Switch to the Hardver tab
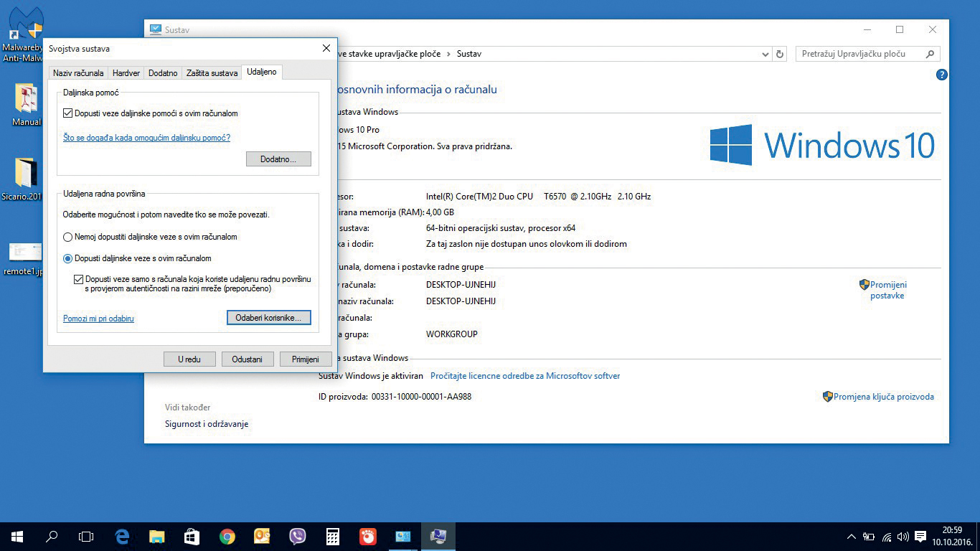 126,73
